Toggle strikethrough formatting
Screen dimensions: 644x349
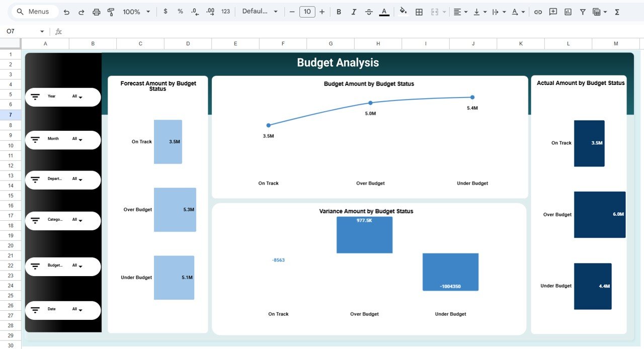(369, 12)
